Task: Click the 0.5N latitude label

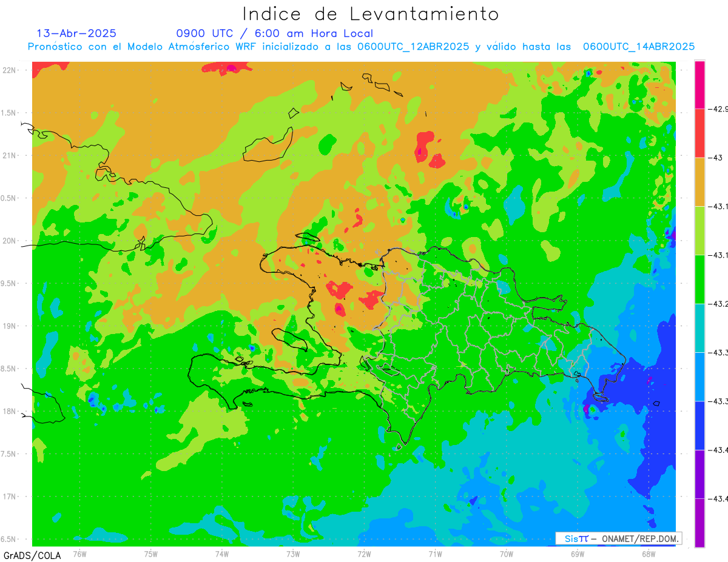Action: tap(9, 198)
